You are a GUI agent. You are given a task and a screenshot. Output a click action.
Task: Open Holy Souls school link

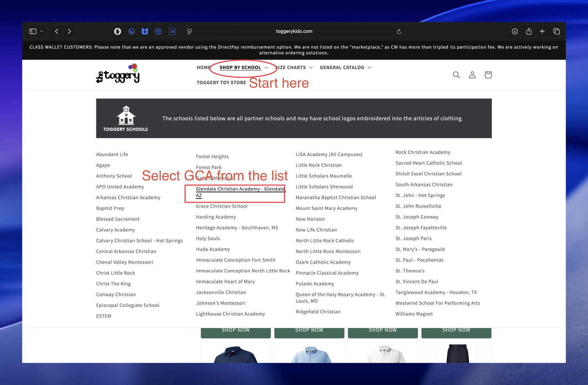(x=208, y=239)
